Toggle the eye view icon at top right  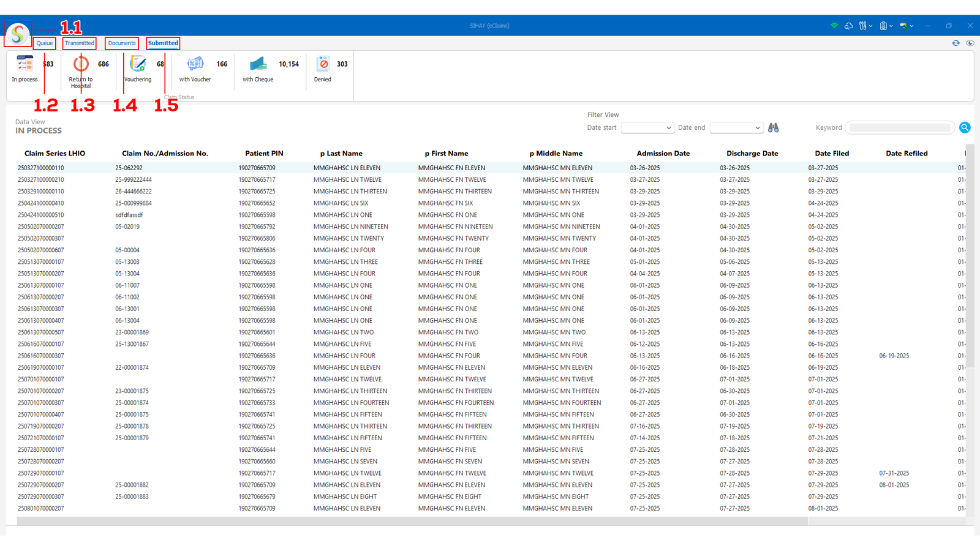coord(970,43)
